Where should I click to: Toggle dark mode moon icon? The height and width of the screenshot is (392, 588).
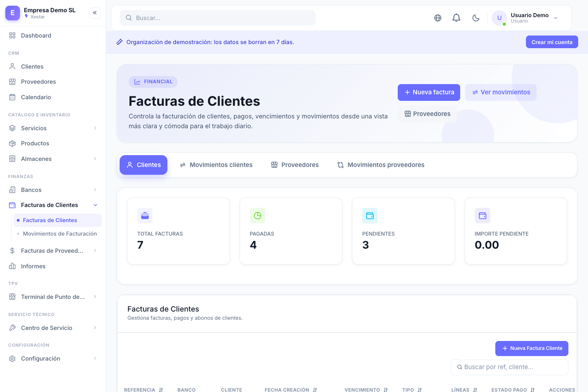click(x=476, y=18)
